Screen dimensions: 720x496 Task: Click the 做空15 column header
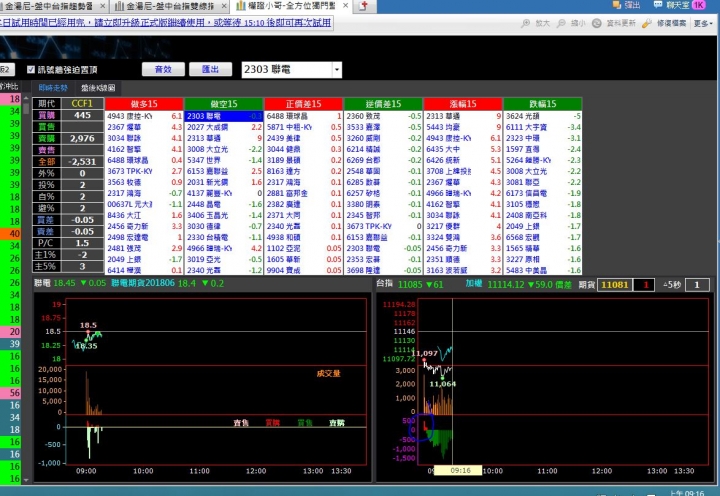pyautogui.click(x=224, y=104)
